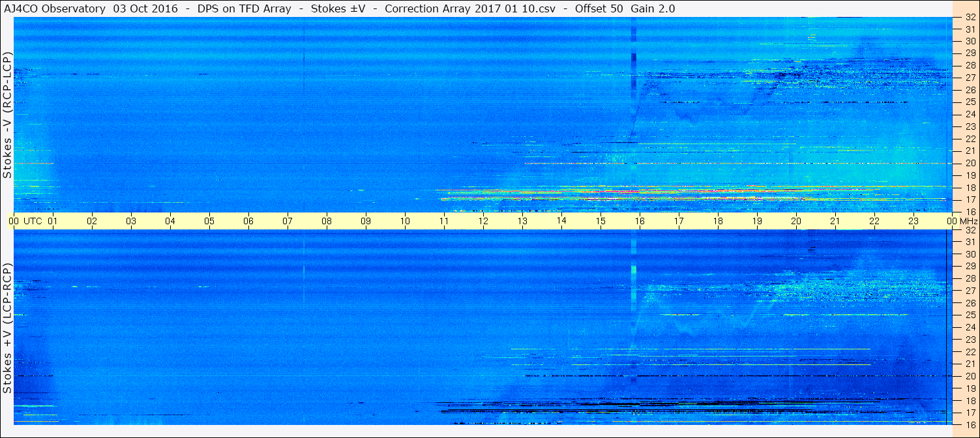Select the 01 hour marker on time axis
The width and height of the screenshot is (980, 438).
[52, 221]
